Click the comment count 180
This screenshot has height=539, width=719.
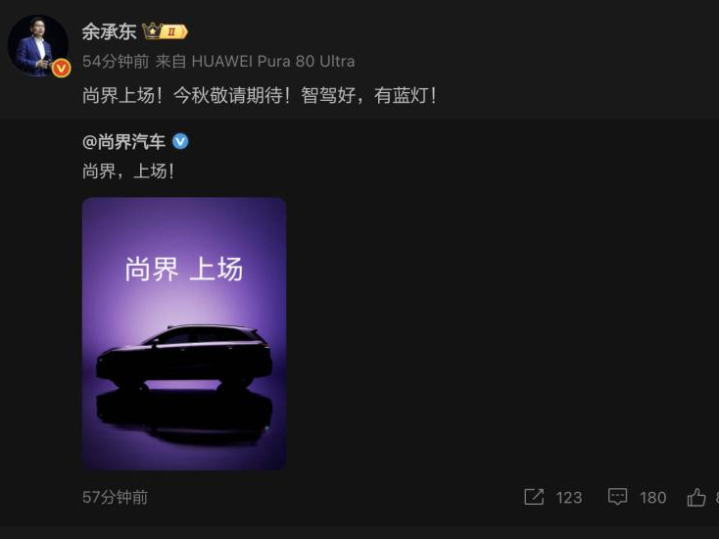point(653,498)
